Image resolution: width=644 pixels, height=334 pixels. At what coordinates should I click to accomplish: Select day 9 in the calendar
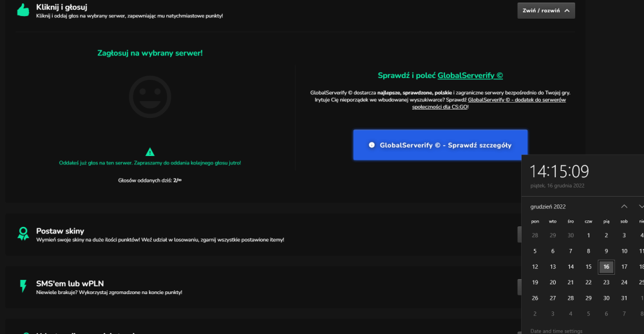pyautogui.click(x=606, y=251)
